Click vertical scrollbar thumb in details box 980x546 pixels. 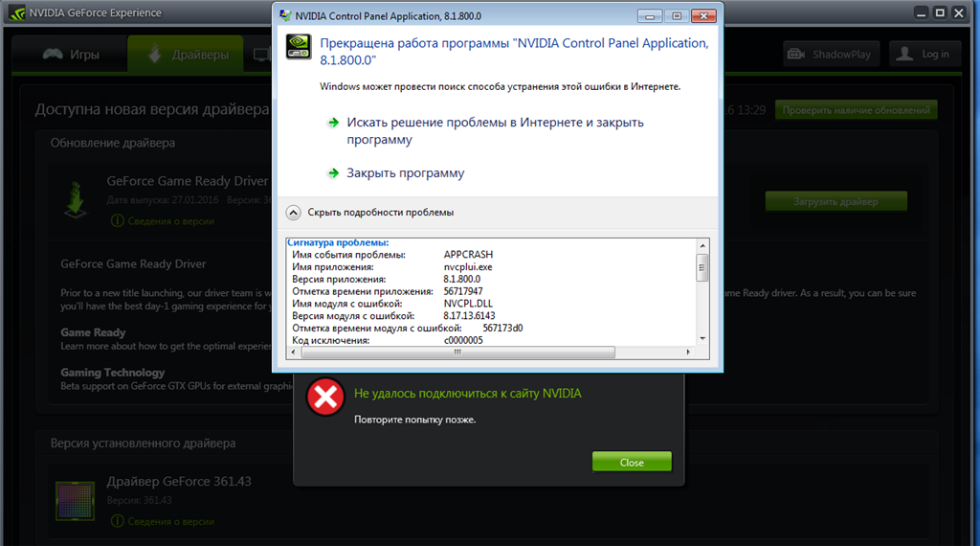click(702, 267)
